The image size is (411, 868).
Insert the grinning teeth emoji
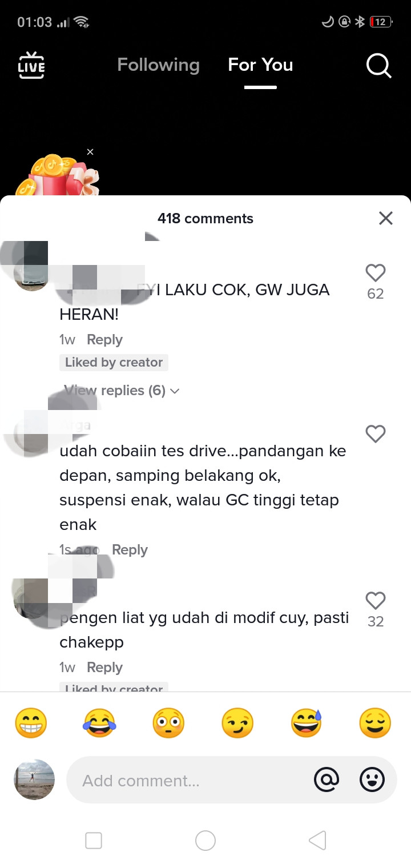(x=31, y=723)
